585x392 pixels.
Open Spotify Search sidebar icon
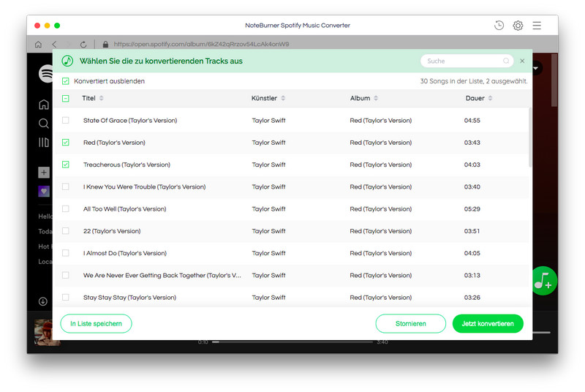(44, 124)
